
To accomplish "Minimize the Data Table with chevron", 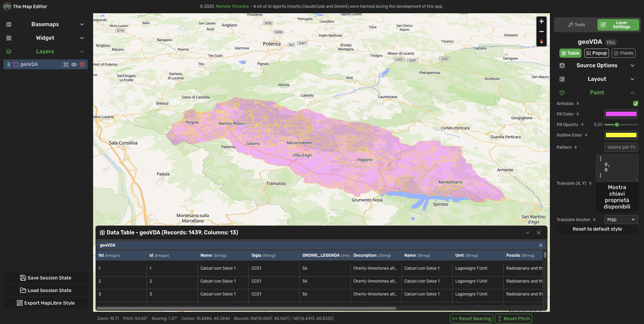I will (528, 233).
